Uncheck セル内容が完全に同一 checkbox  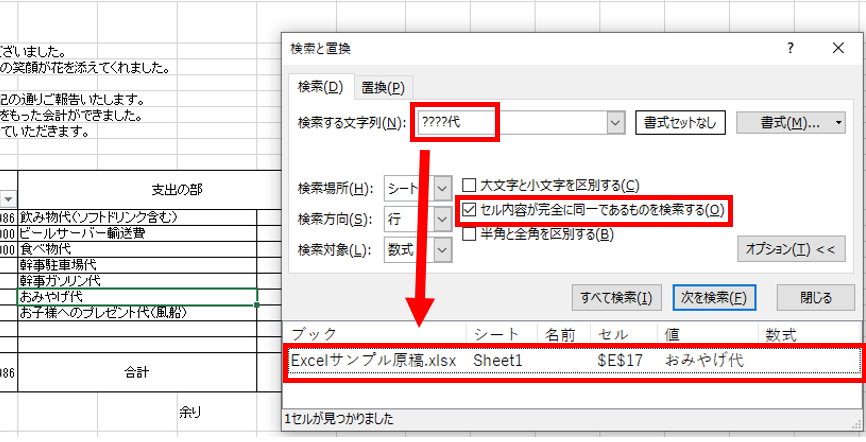(469, 210)
